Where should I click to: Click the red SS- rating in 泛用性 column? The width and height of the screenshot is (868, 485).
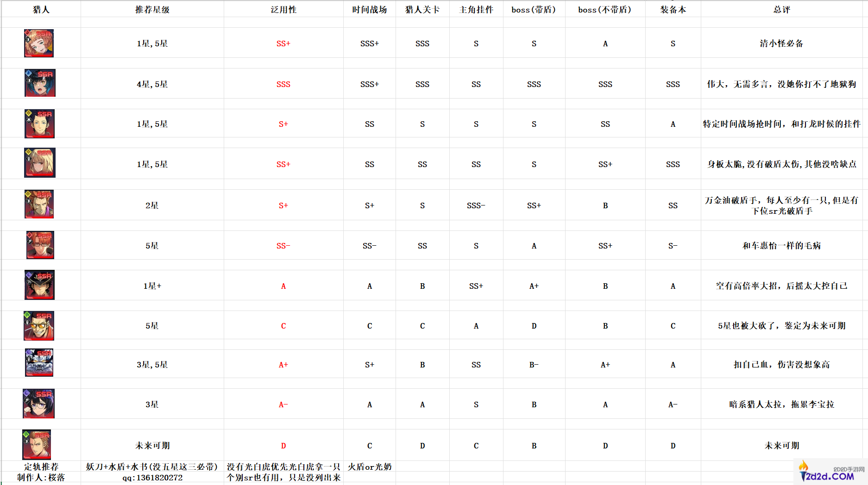[x=283, y=245]
